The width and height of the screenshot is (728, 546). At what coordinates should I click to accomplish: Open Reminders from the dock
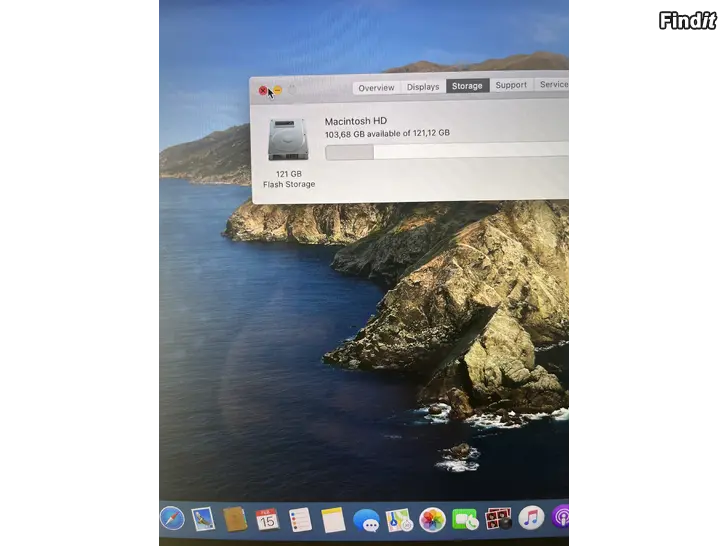299,519
